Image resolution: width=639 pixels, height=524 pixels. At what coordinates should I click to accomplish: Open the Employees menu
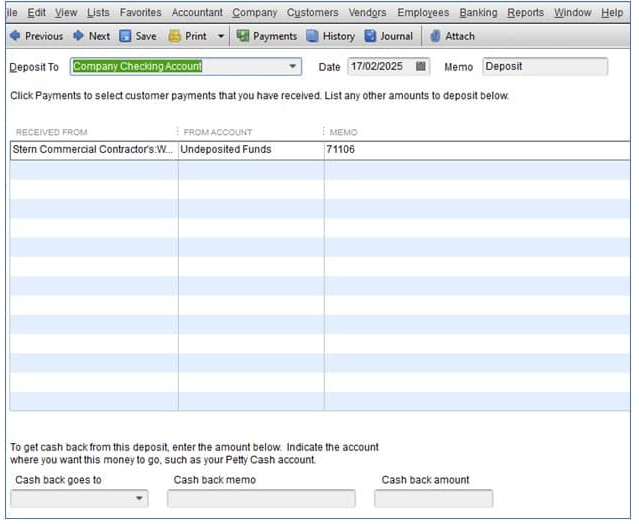click(x=423, y=13)
